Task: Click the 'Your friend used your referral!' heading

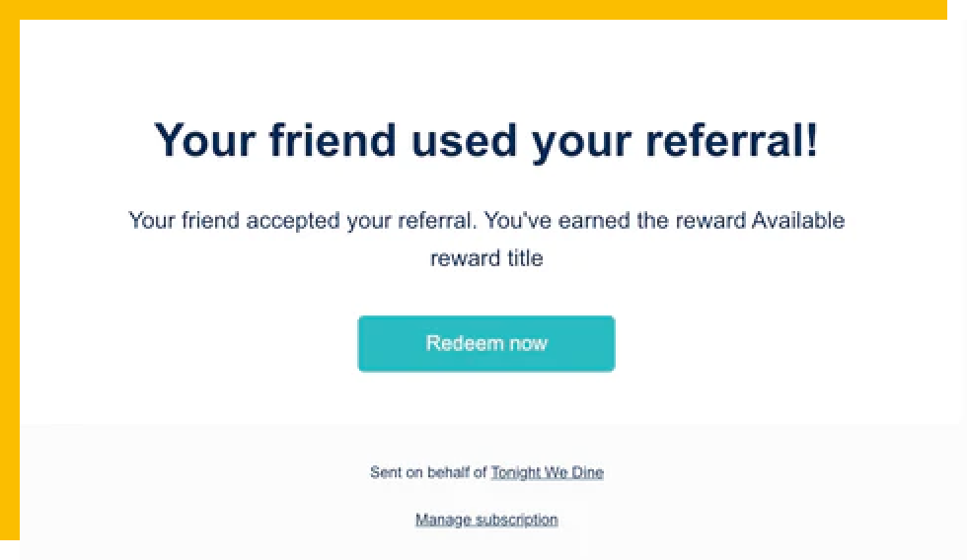Action: point(485,140)
